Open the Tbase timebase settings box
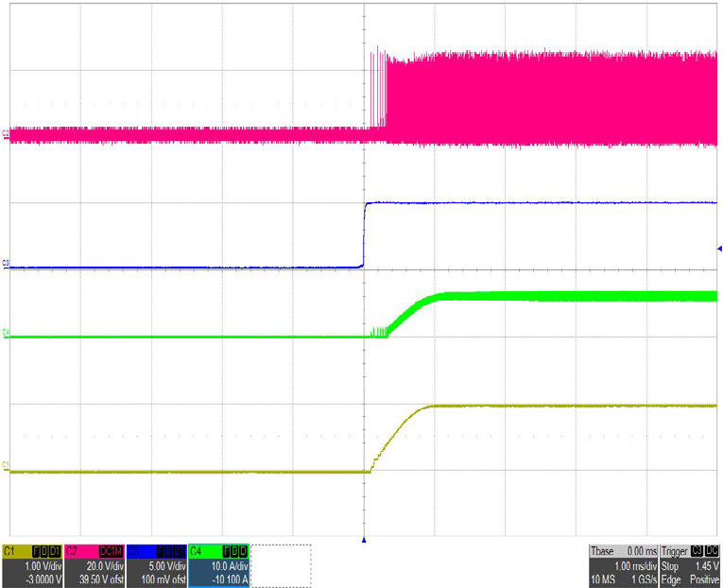The width and height of the screenshot is (723, 588). click(x=622, y=564)
